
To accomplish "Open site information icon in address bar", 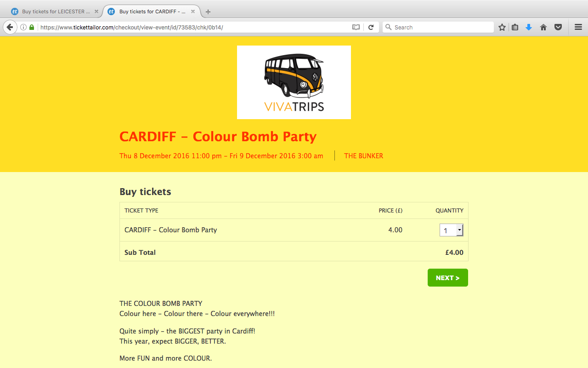I will point(23,27).
